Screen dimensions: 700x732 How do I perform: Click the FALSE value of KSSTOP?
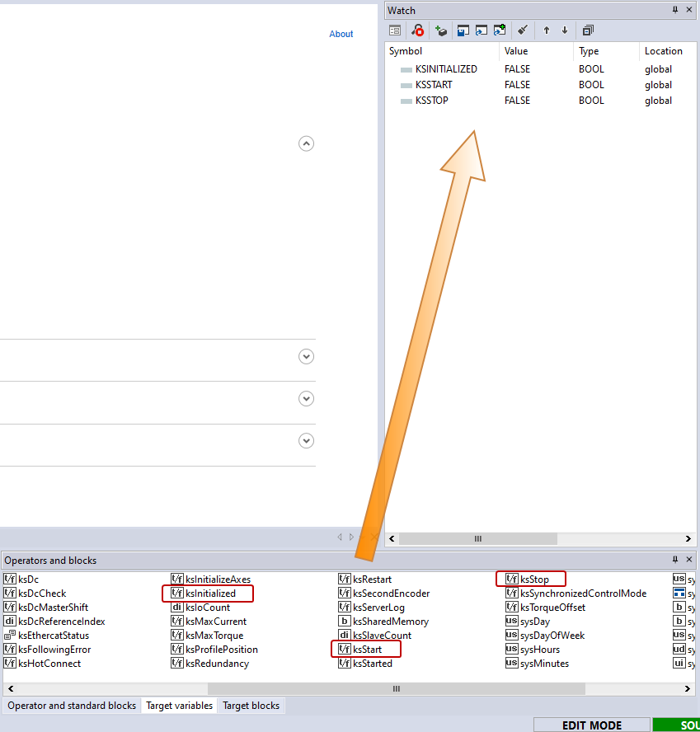coord(517,101)
